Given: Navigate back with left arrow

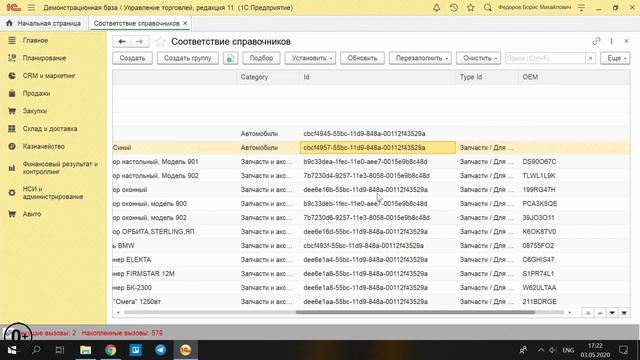Looking at the screenshot, I should point(122,41).
